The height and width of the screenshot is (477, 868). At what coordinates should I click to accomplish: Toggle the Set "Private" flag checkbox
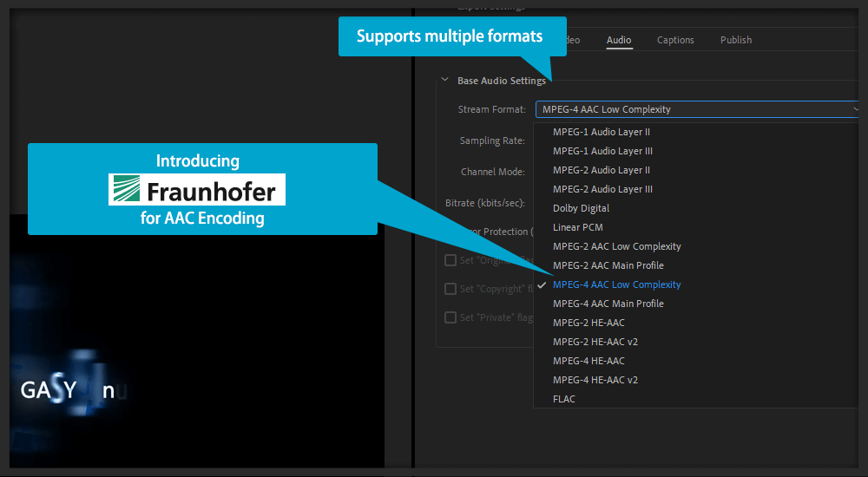point(450,317)
